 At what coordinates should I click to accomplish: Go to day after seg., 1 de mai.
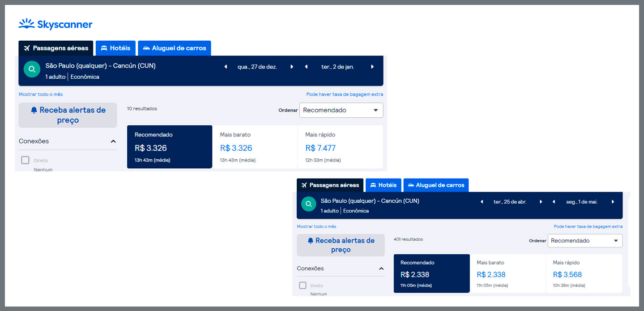point(613,202)
